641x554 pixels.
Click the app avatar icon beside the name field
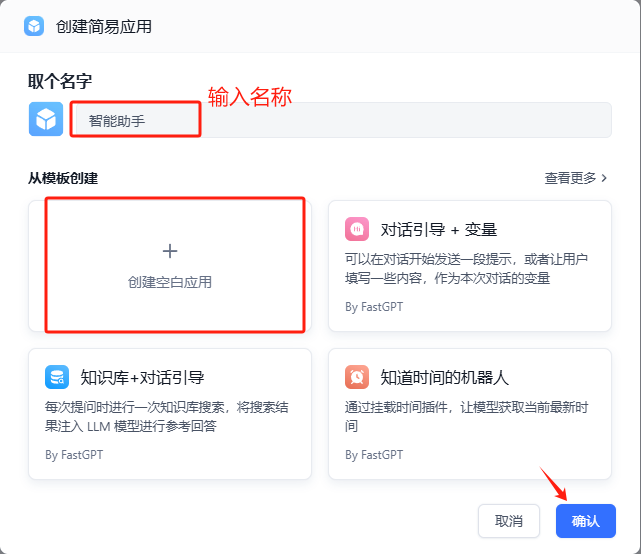(45, 120)
